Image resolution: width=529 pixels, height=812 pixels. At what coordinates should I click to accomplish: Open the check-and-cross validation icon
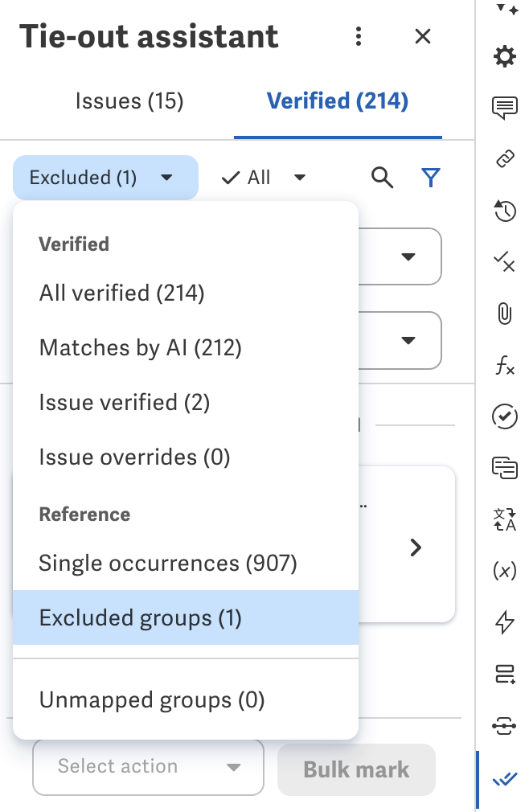505,261
